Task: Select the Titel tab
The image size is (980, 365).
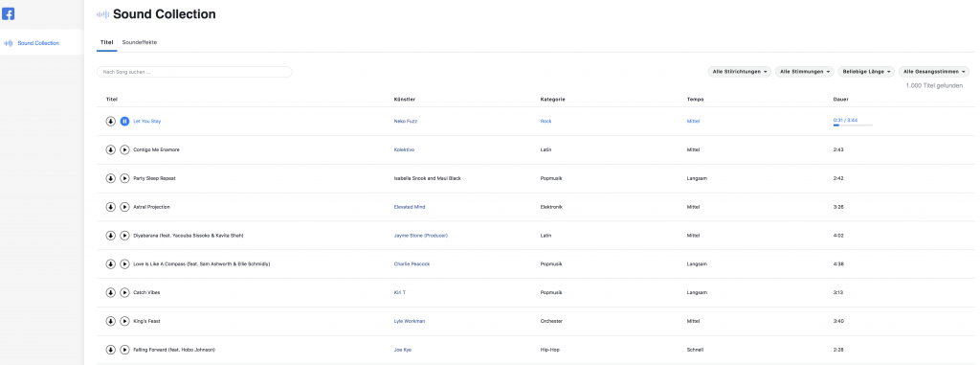Action: click(107, 42)
